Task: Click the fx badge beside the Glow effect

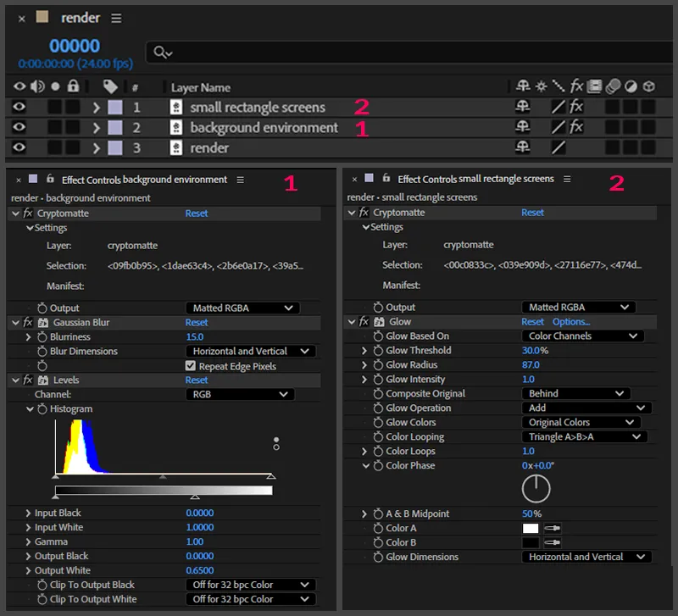Action: coord(363,321)
